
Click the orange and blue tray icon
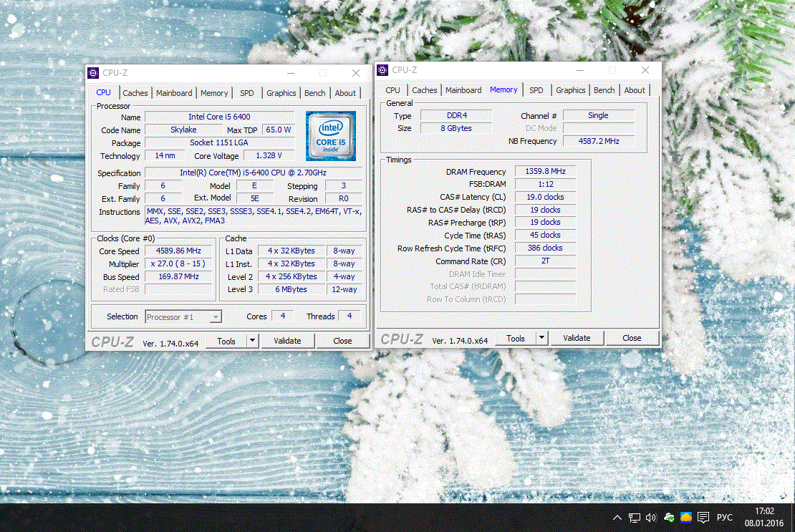686,517
